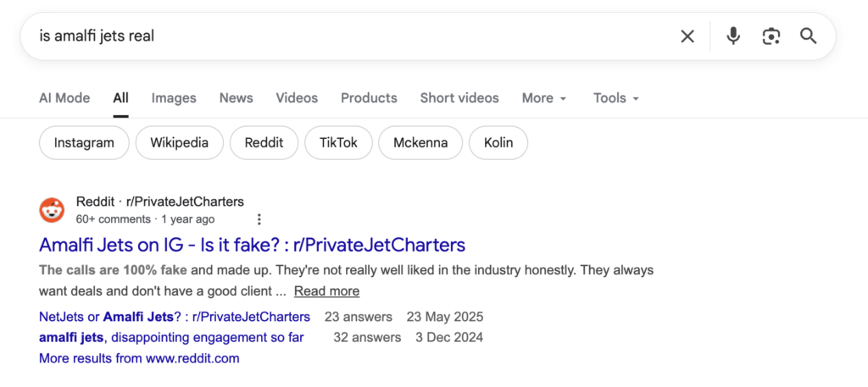This screenshot has height=387, width=868.
Task: Select the Wikipedia filter chip
Action: [179, 142]
